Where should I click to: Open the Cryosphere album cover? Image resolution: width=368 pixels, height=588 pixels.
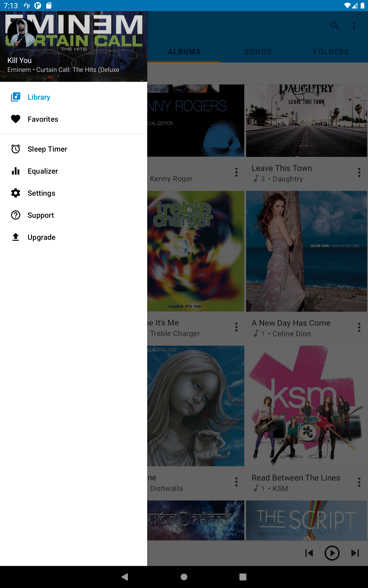click(196, 520)
